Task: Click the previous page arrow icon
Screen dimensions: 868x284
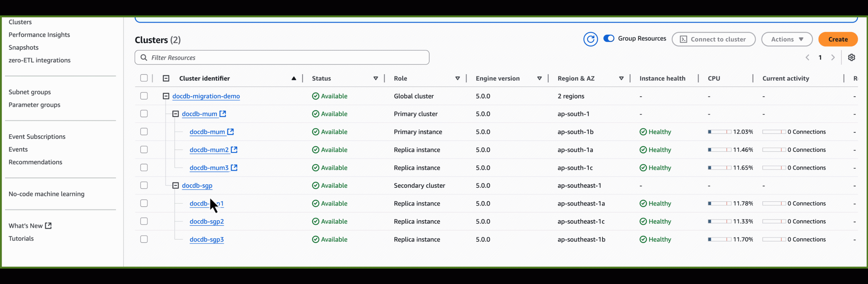Action: (x=807, y=58)
